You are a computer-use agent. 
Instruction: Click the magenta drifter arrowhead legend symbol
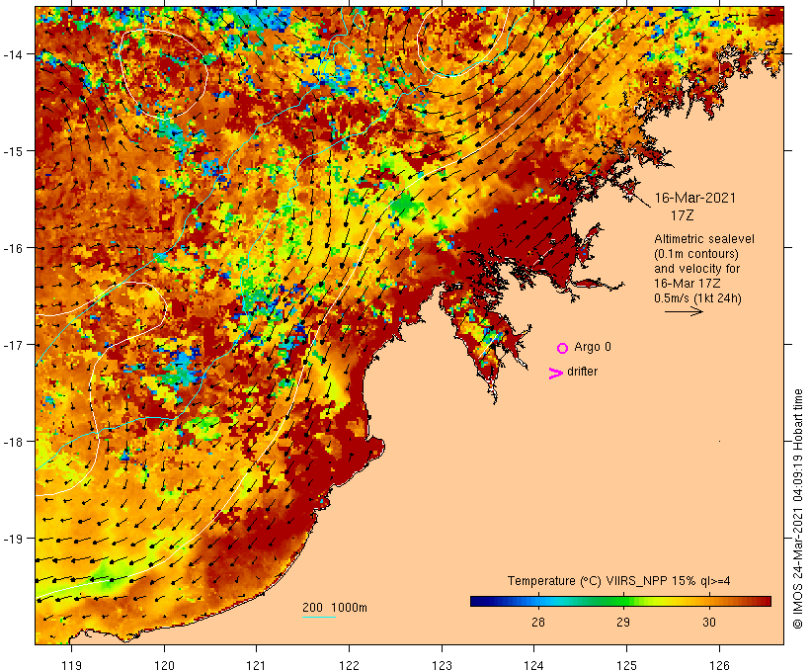click(x=555, y=374)
